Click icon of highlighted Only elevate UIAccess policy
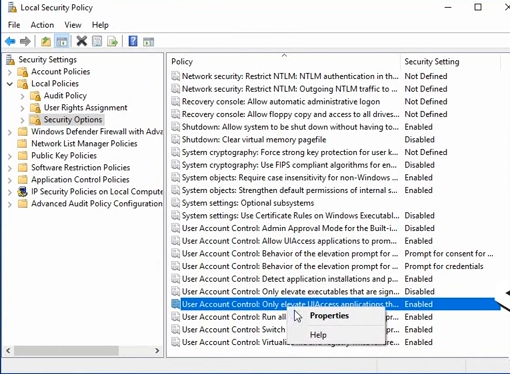The width and height of the screenshot is (510, 374). pyautogui.click(x=175, y=304)
